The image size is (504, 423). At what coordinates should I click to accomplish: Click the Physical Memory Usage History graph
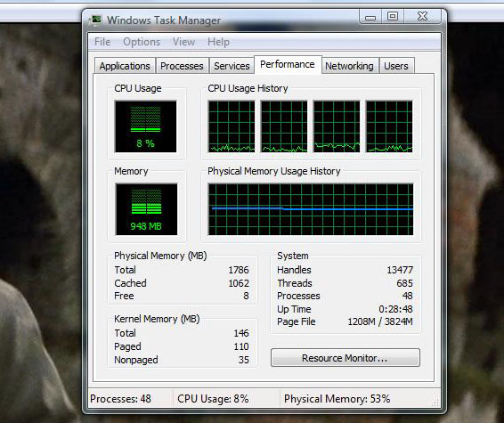click(311, 209)
